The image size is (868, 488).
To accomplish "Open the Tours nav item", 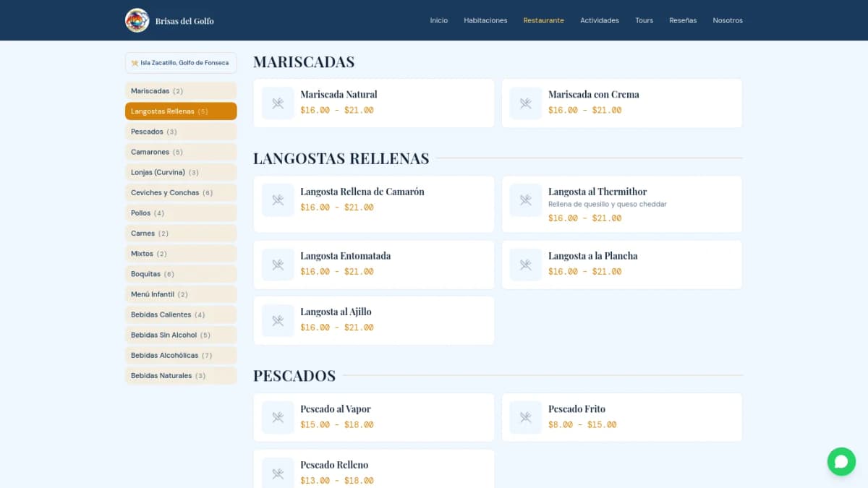I will 644,20.
